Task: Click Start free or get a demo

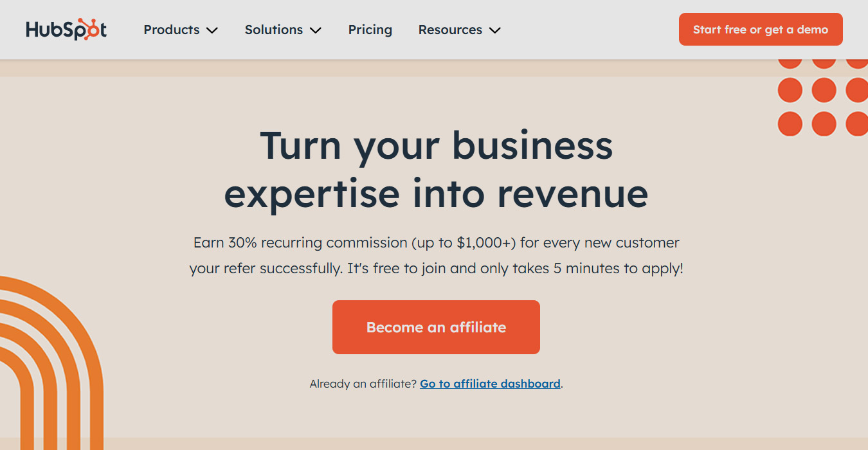Action: coord(760,30)
